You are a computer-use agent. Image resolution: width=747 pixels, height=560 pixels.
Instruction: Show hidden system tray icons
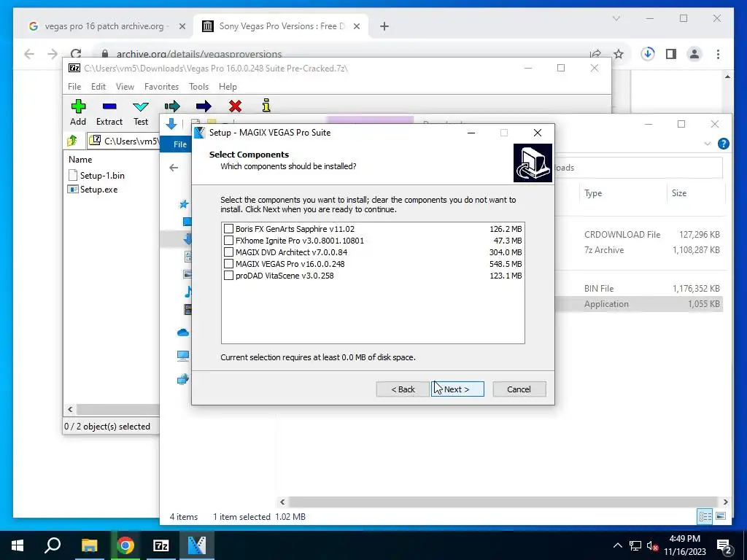pos(617,545)
